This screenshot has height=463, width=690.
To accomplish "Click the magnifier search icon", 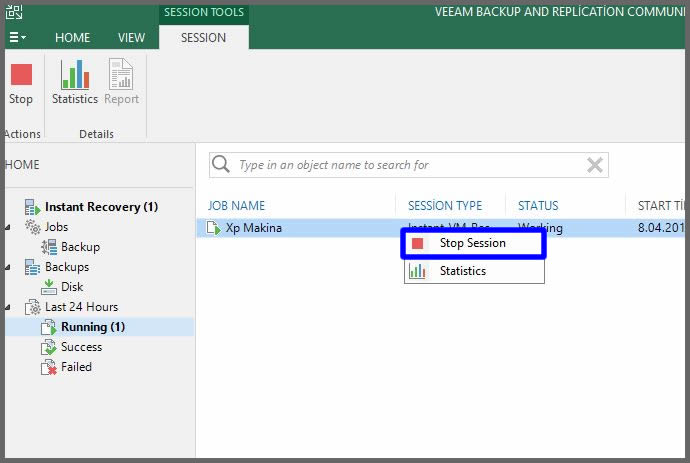I will [221, 164].
